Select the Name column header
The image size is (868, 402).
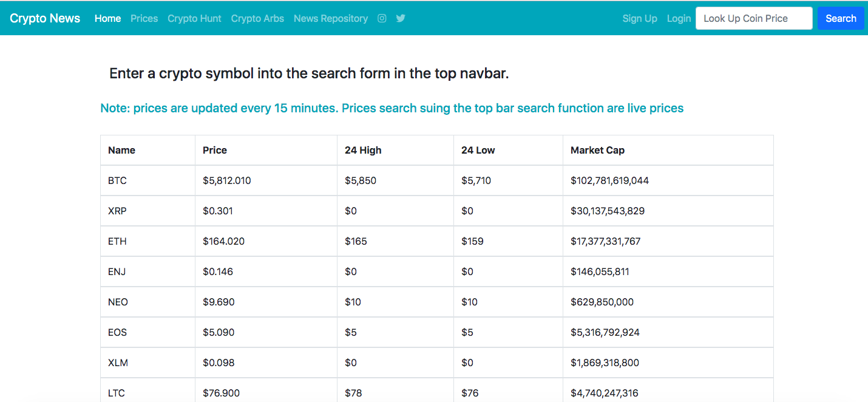[x=147, y=150]
